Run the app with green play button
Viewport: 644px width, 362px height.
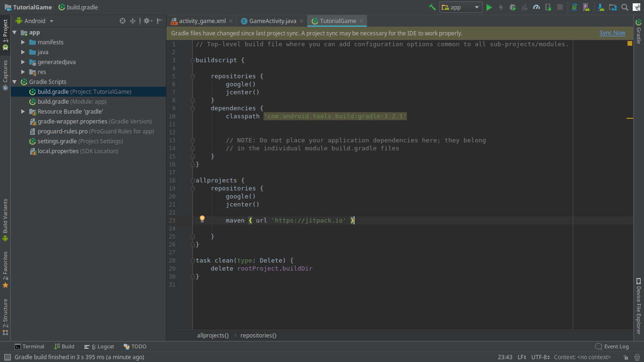point(489,7)
